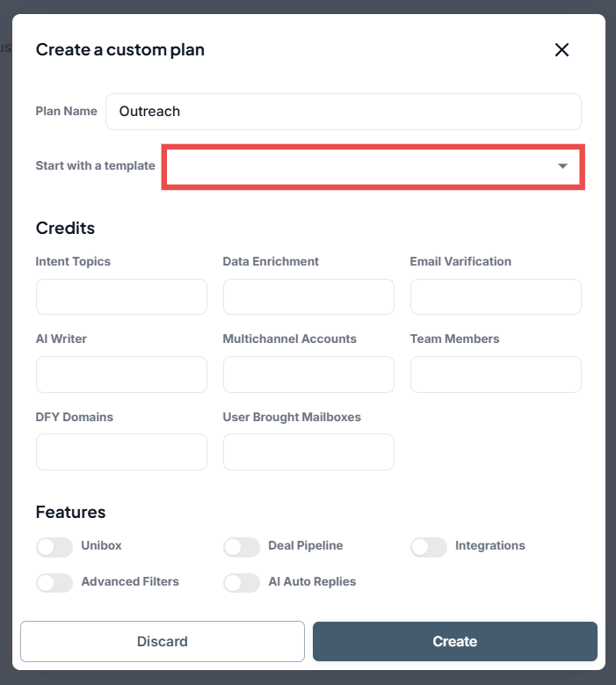Select the DFY Domains input field
Viewport: 616px width, 685px height.
click(x=121, y=452)
